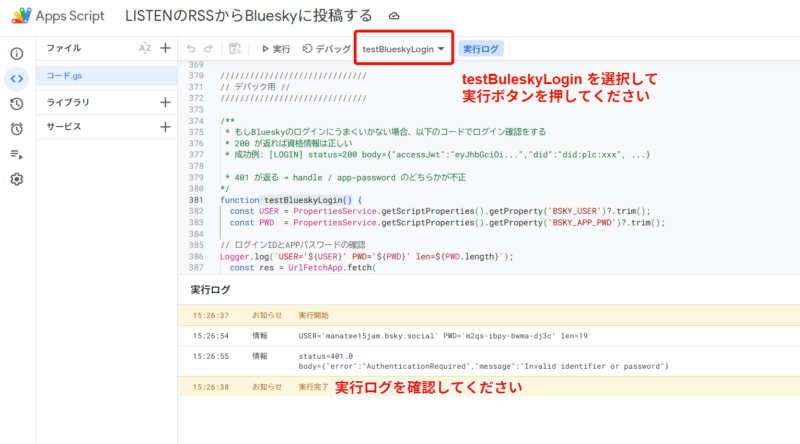Viewport: 800px width, 444px height.
Task: Sort files alphabetically with AZ icon
Action: (x=145, y=48)
